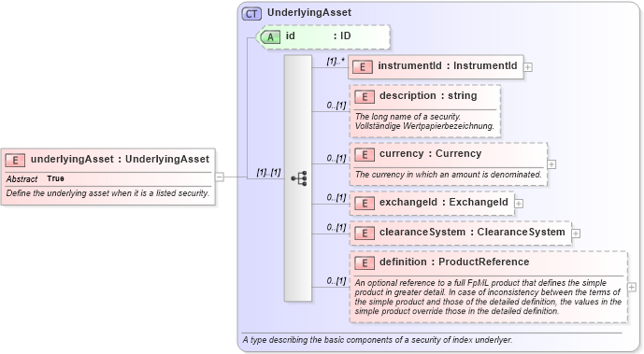
Task: Click the E icon of instrumentId element
Action: pyautogui.click(x=363, y=67)
